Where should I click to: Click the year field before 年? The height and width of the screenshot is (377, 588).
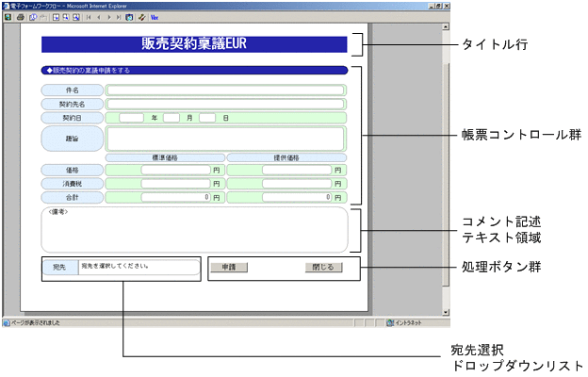pyautogui.click(x=131, y=118)
